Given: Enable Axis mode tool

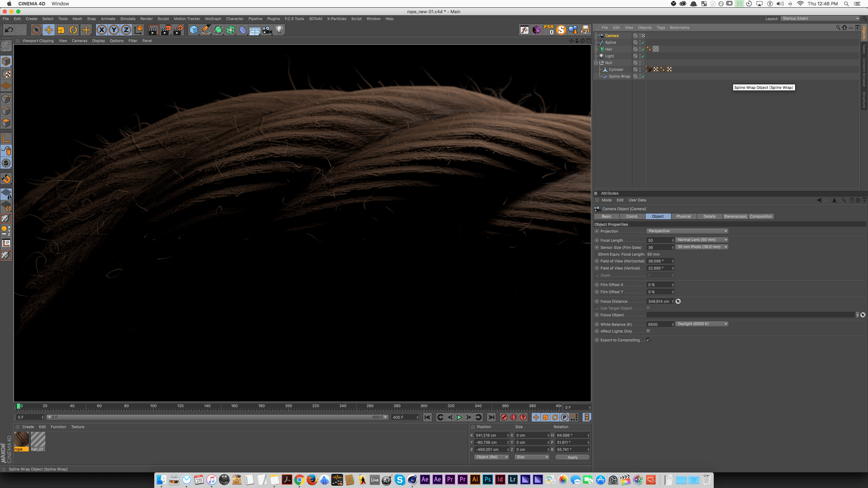Looking at the screenshot, I should click(x=6, y=139).
